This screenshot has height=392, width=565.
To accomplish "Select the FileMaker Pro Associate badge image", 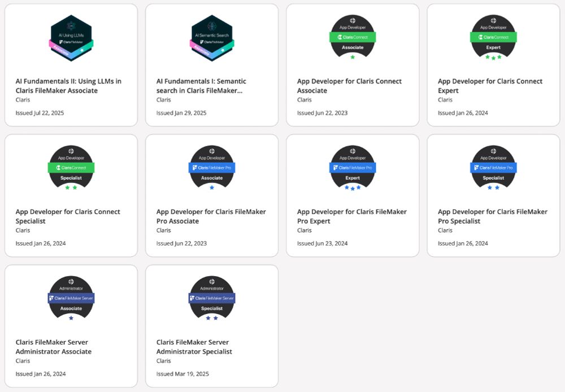I will [x=212, y=168].
